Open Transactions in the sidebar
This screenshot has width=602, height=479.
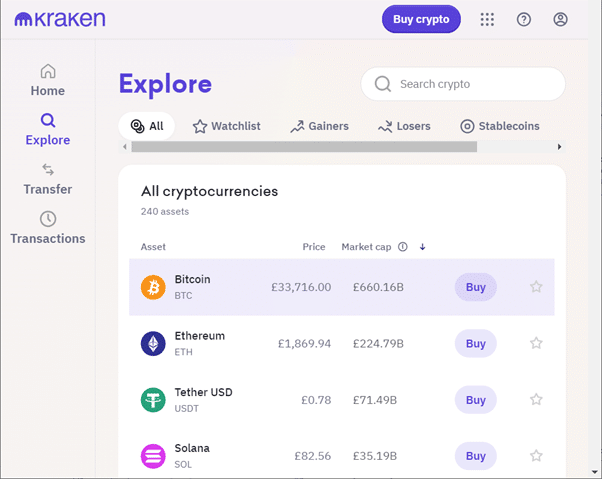pyautogui.click(x=48, y=228)
